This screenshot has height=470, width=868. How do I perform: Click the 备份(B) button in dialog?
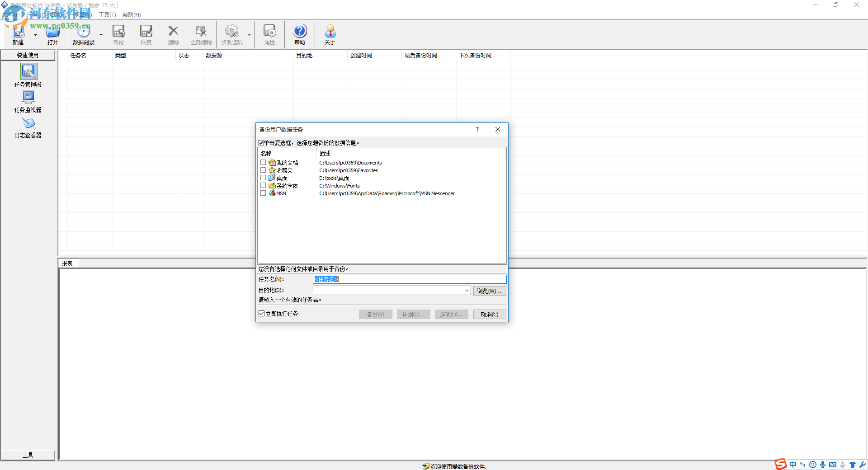click(376, 315)
